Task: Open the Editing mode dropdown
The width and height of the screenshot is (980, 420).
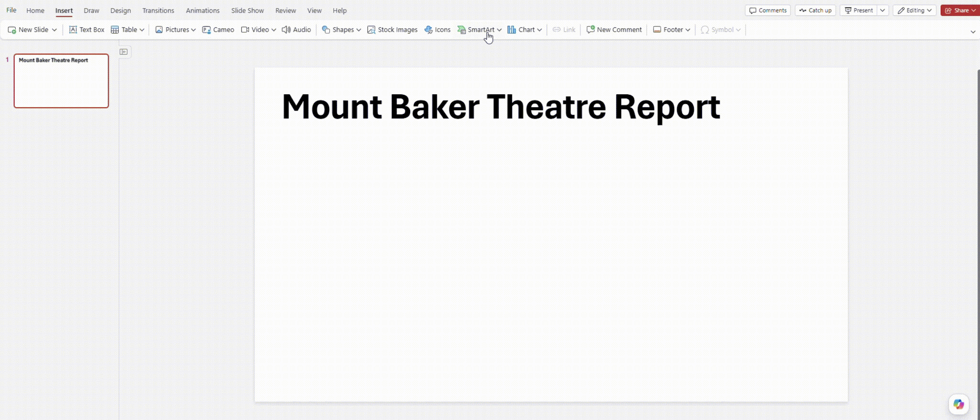Action: pos(914,10)
